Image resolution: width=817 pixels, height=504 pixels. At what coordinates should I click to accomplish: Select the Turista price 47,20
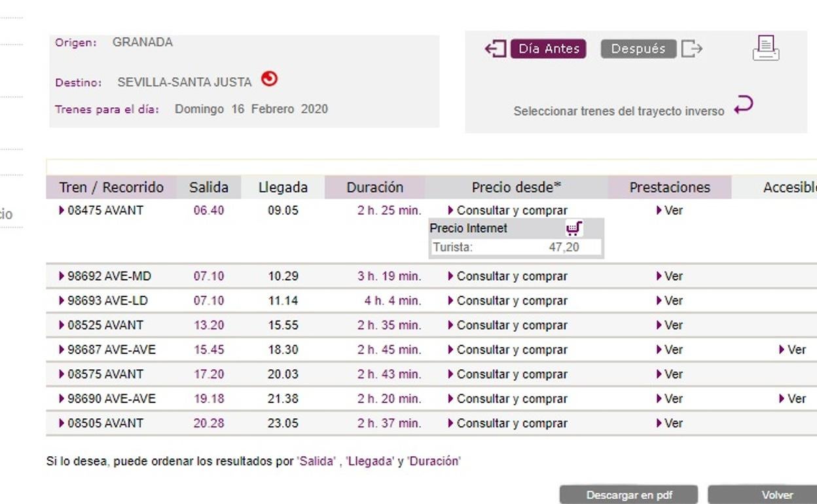pyautogui.click(x=563, y=247)
